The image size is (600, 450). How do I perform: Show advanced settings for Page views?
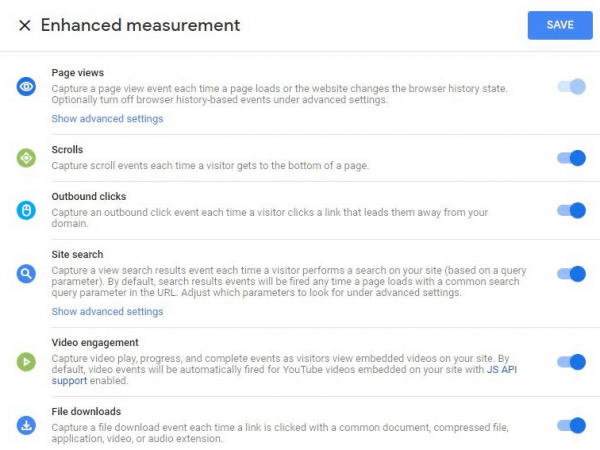[x=108, y=119]
